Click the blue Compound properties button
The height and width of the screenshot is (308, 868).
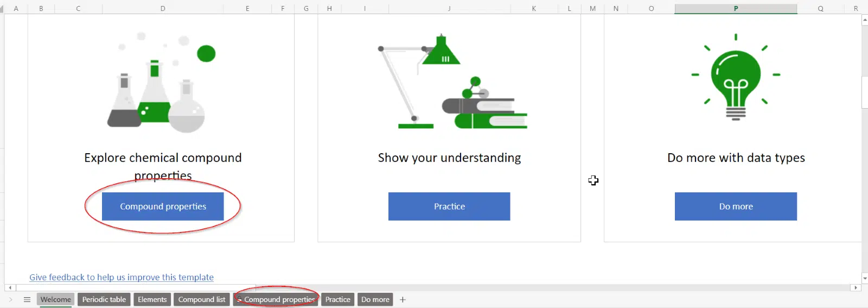(163, 206)
